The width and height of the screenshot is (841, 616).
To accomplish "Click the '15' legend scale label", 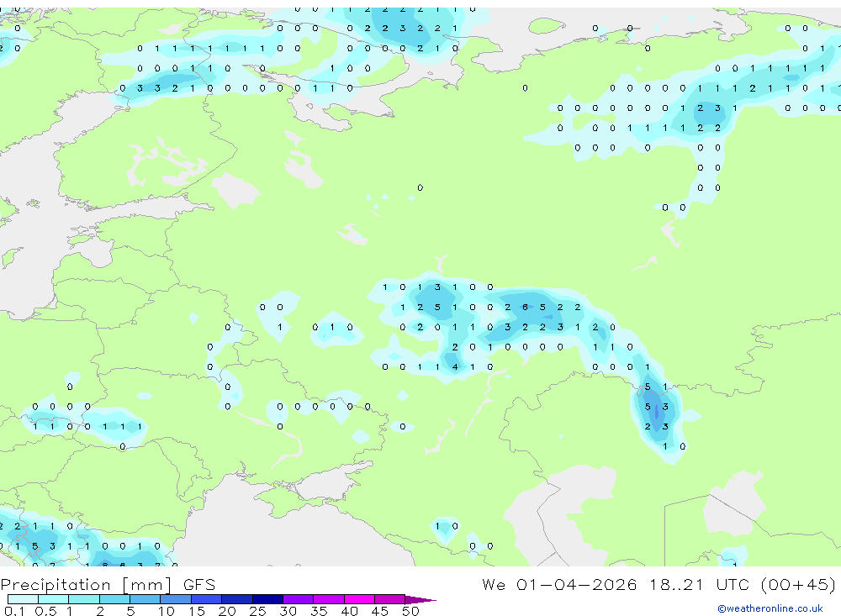I will [x=197, y=611].
